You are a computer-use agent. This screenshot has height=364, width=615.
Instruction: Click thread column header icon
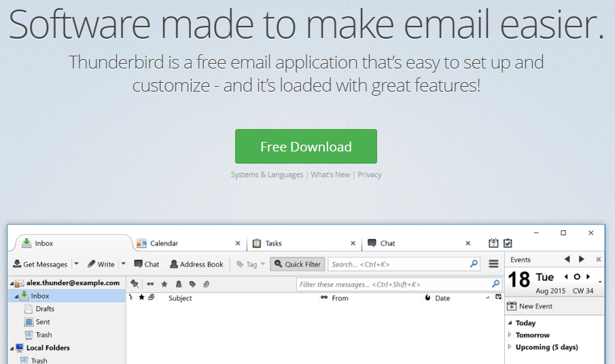coord(130,297)
